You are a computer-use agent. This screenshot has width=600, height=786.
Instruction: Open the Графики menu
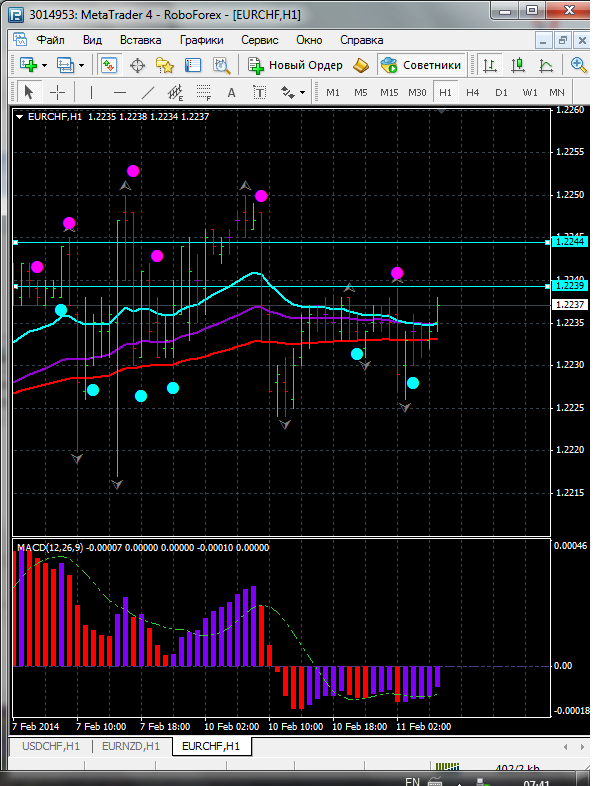[x=202, y=40]
